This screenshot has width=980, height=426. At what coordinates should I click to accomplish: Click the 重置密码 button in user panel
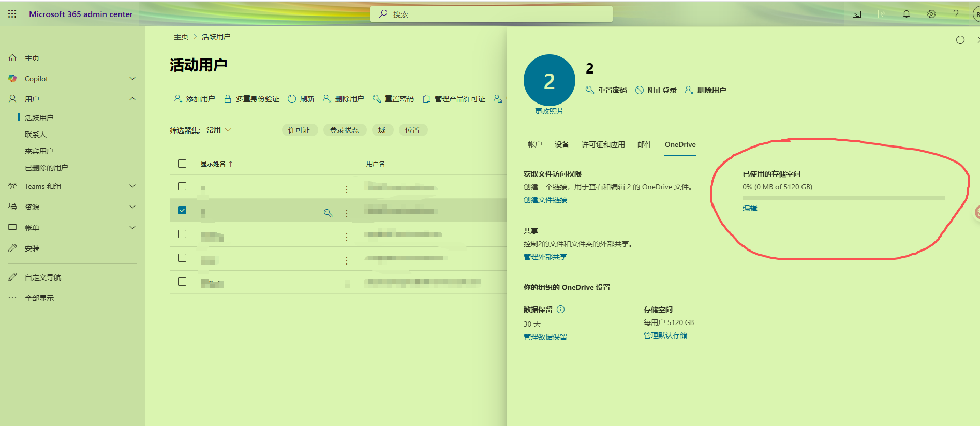coord(606,90)
